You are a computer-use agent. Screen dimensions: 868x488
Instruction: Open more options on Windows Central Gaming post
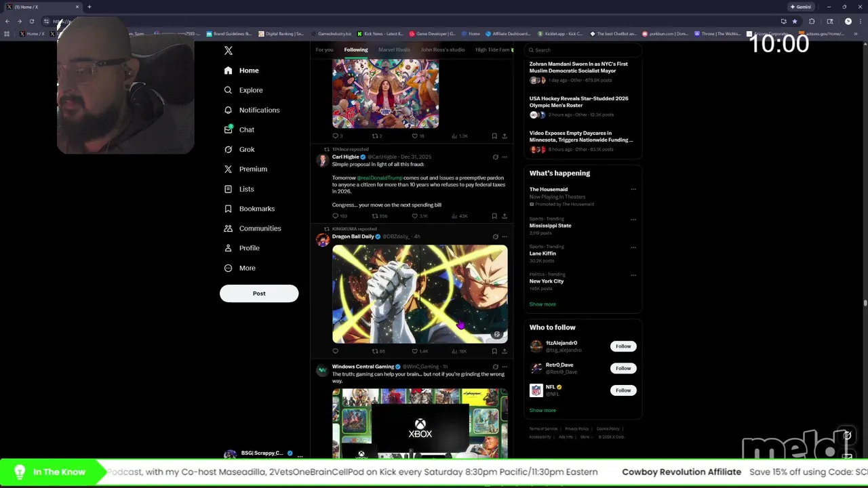click(x=505, y=367)
